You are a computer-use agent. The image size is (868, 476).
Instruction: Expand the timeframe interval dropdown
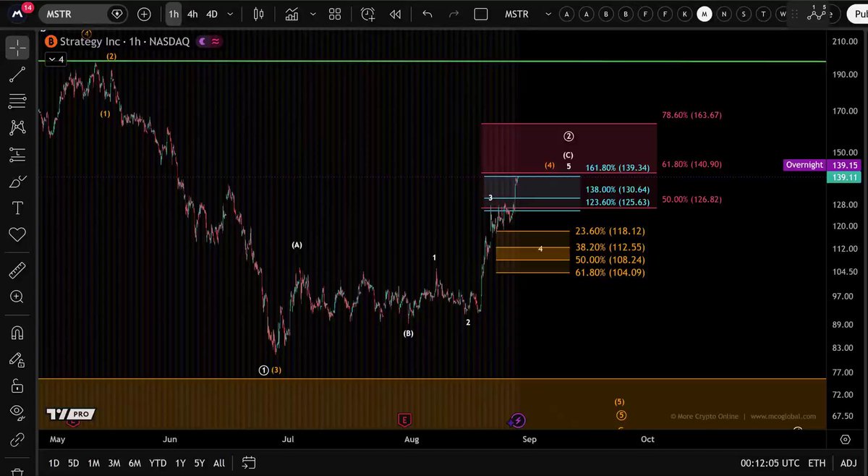pyautogui.click(x=230, y=14)
